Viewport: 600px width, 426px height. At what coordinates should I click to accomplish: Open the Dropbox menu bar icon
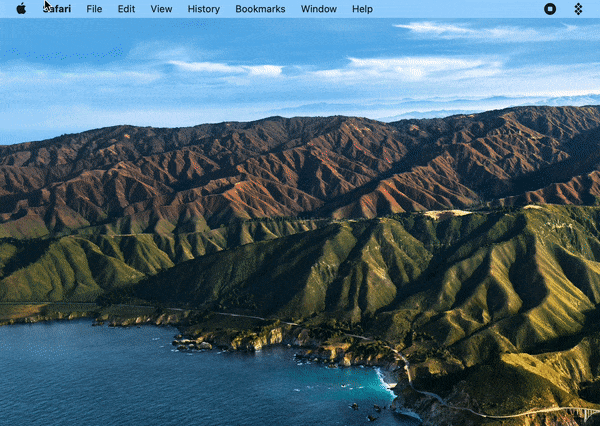pyautogui.click(x=578, y=9)
